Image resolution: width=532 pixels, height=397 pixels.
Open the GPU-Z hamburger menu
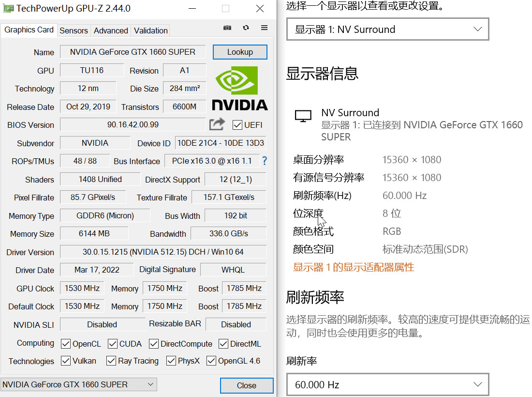[x=264, y=28]
